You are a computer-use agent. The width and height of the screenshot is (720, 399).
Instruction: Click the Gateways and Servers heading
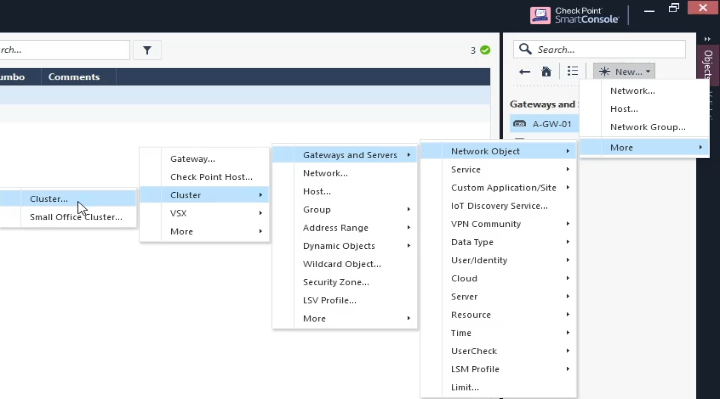pyautogui.click(x=544, y=104)
